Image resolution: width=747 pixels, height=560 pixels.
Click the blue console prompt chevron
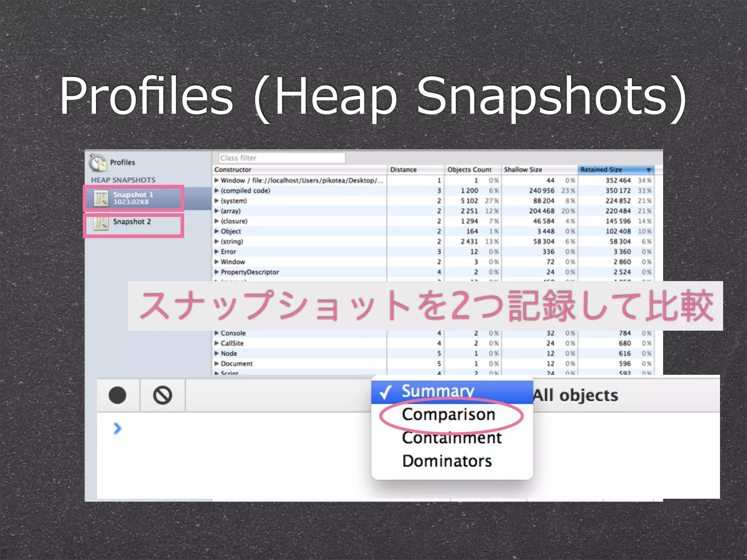(x=117, y=428)
